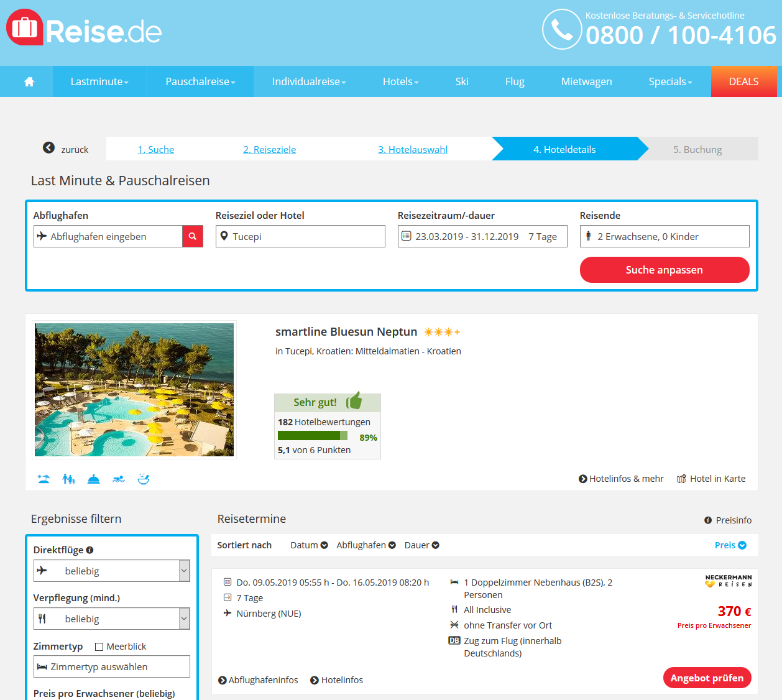The image size is (782, 700).
Task: Click the Neckermann Reisen operator logo
Action: click(729, 581)
